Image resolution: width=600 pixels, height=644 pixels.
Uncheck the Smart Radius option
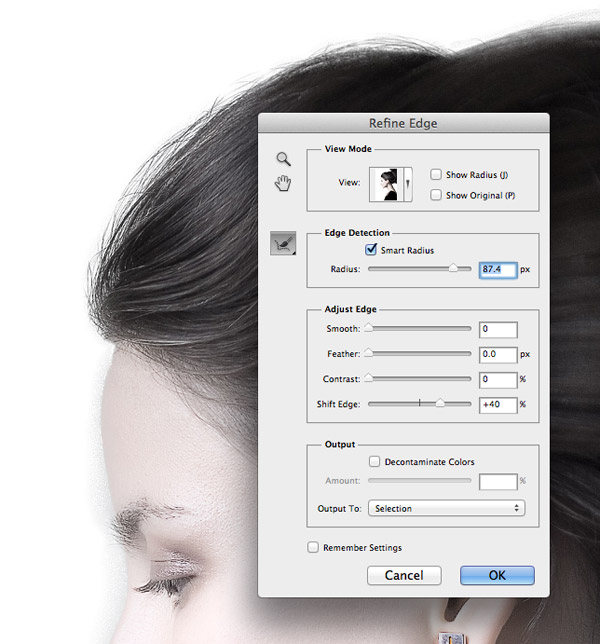point(373,250)
